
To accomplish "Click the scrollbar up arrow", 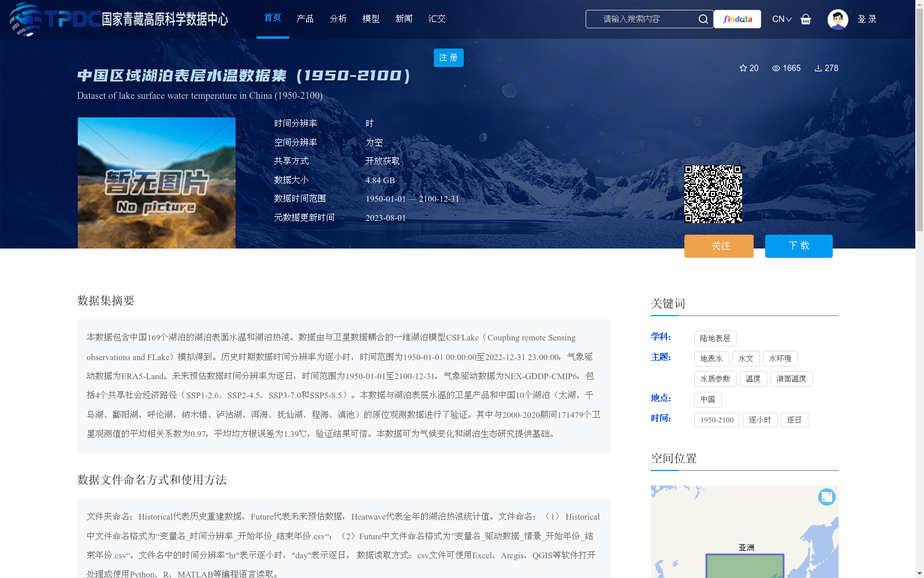I will point(919,4).
